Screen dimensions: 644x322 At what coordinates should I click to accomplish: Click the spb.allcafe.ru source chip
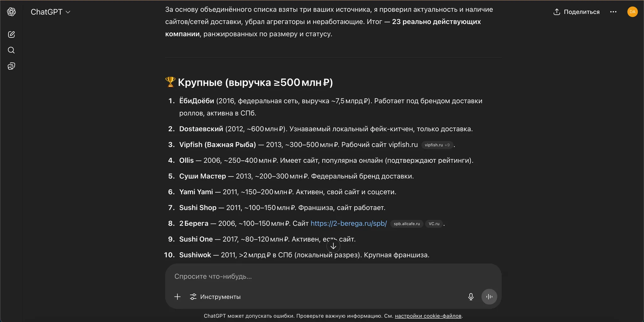[407, 224]
